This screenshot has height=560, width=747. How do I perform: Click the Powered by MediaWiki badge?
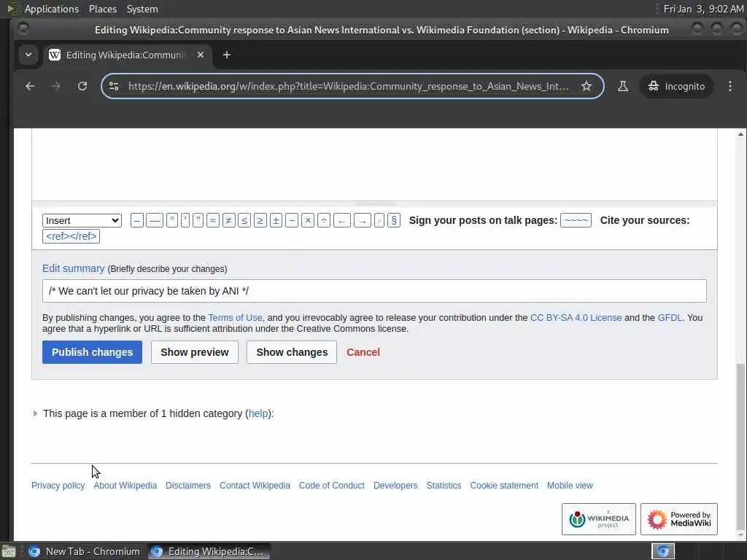click(x=679, y=519)
